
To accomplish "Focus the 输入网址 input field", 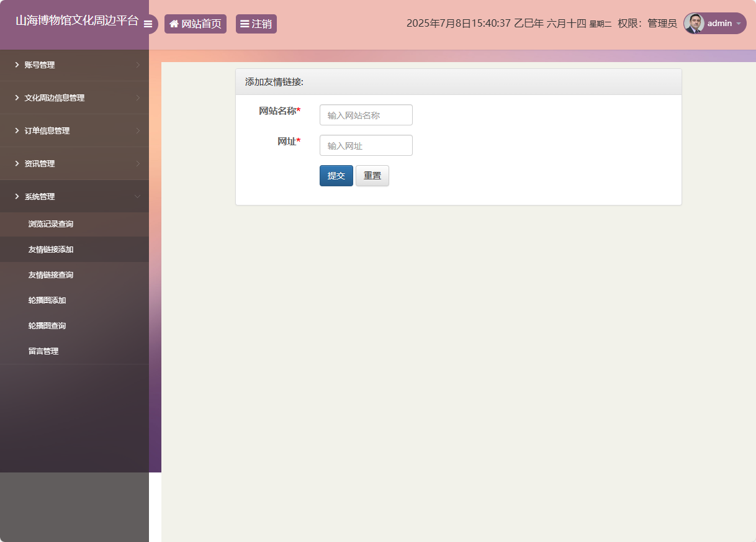I will click(x=366, y=145).
